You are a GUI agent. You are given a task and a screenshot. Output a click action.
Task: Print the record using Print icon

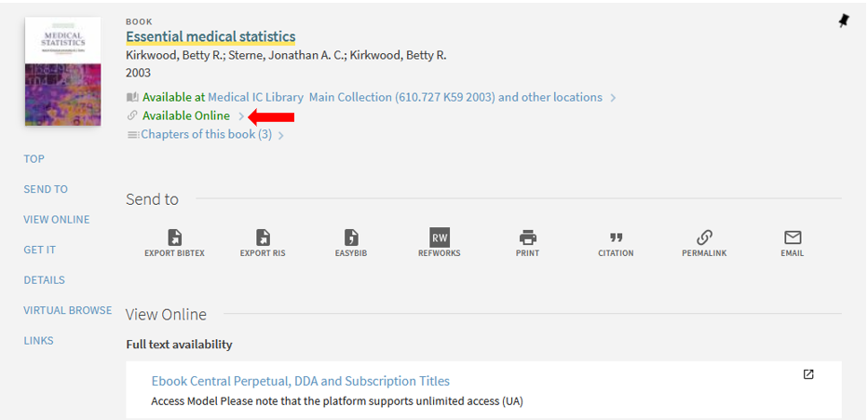pyautogui.click(x=527, y=237)
